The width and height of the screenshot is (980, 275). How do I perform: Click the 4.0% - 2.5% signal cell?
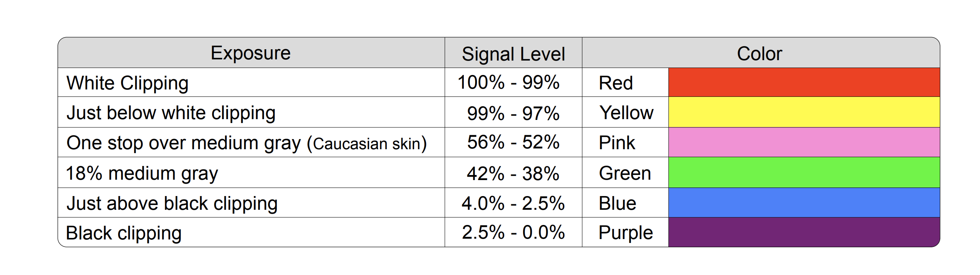[513, 203]
